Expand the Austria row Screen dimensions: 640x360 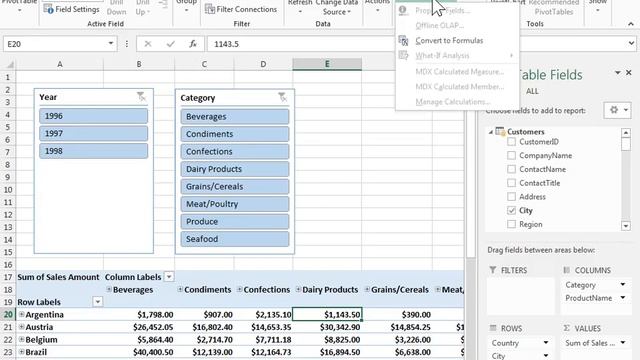(22, 327)
